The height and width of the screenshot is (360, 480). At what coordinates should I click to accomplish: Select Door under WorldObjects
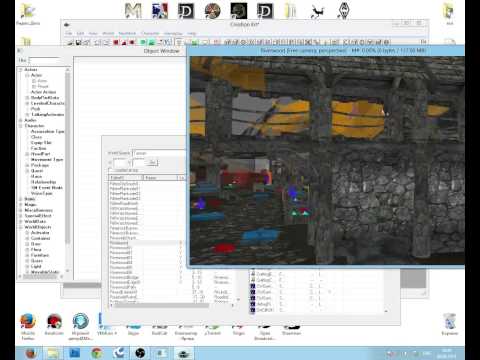[36, 244]
